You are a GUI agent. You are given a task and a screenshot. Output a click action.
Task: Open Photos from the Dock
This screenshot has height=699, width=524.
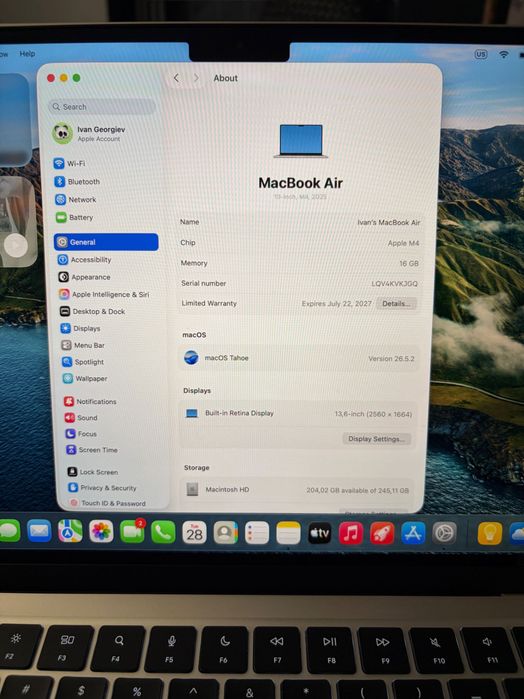(x=101, y=531)
